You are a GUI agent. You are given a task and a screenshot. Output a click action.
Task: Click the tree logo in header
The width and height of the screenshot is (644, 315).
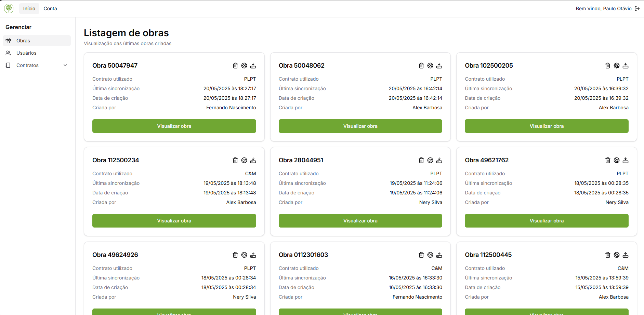click(x=9, y=9)
